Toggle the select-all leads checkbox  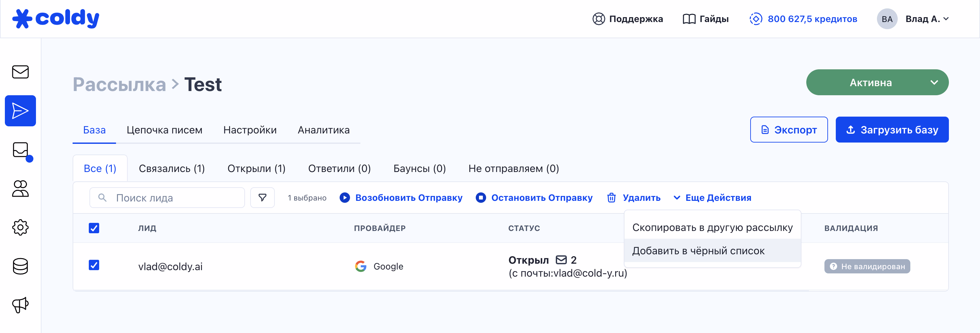94,228
